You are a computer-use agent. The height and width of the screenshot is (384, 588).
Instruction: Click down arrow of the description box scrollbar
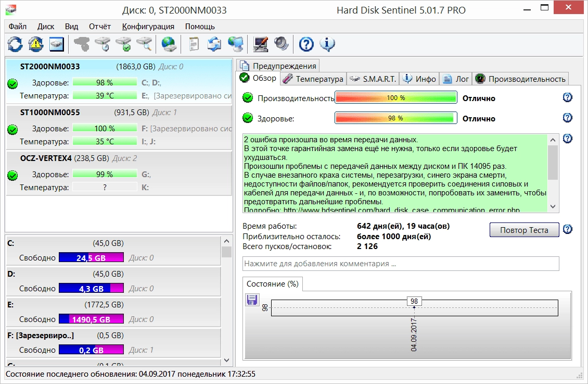point(553,206)
